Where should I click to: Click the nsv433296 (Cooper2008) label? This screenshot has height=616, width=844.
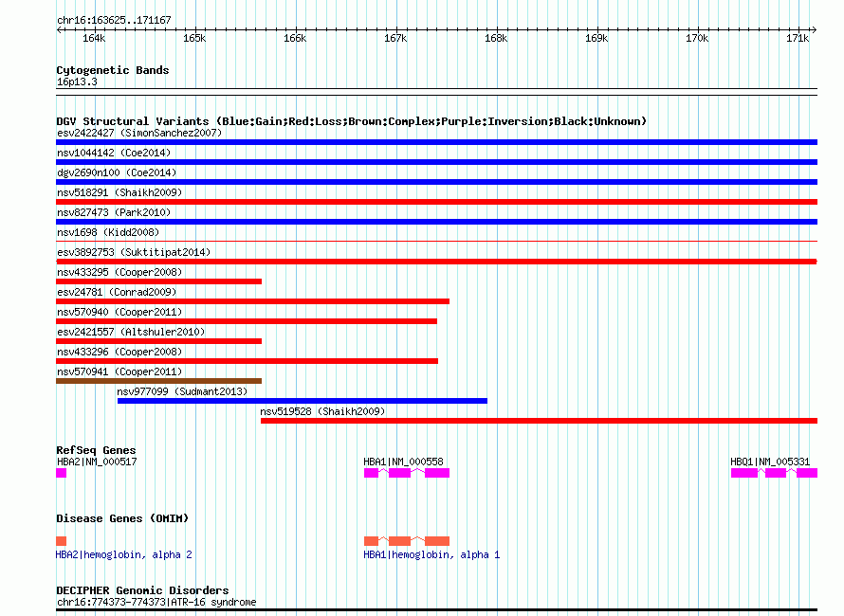point(119,352)
